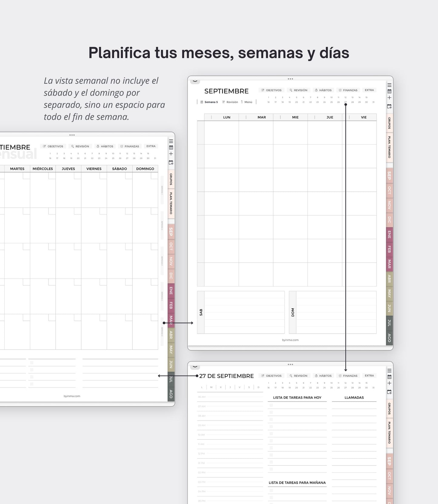Screen dimensions: 438x504
Task: Open FINANZAS in the weekly planner header
Action: point(348,90)
